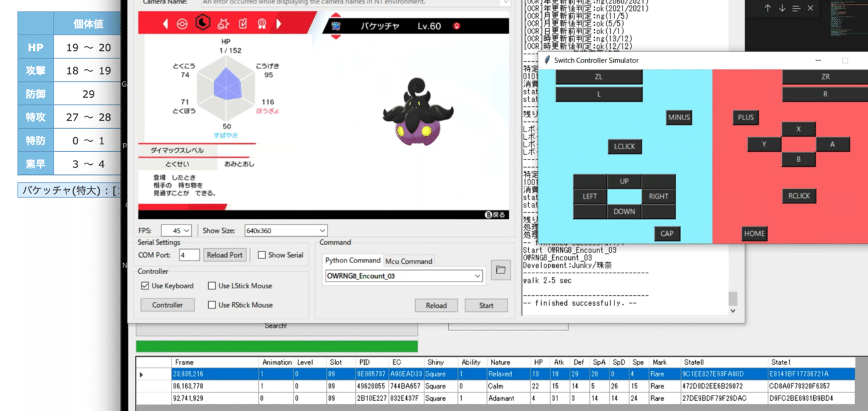
Task: Select the highlighted stats hexagon tab icon
Action: pos(202,24)
